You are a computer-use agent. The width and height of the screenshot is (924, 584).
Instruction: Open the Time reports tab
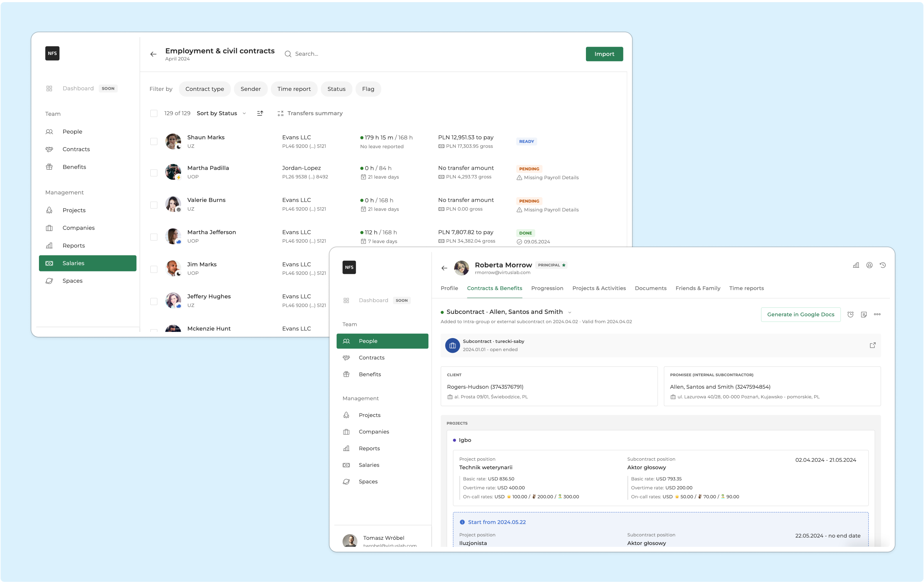(x=746, y=288)
